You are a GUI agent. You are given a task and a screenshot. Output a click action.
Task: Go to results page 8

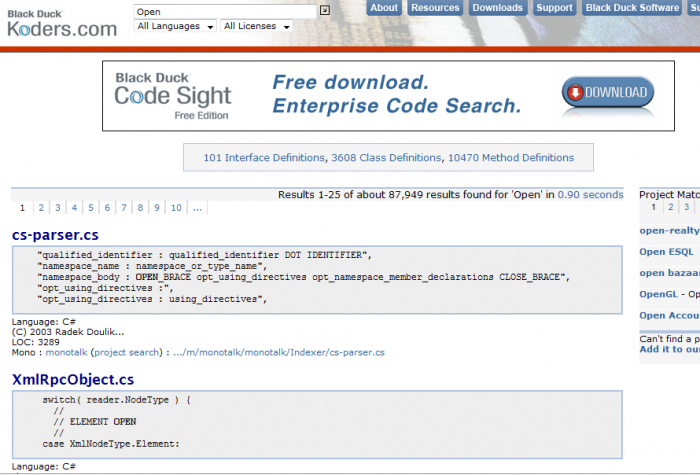tap(140, 208)
